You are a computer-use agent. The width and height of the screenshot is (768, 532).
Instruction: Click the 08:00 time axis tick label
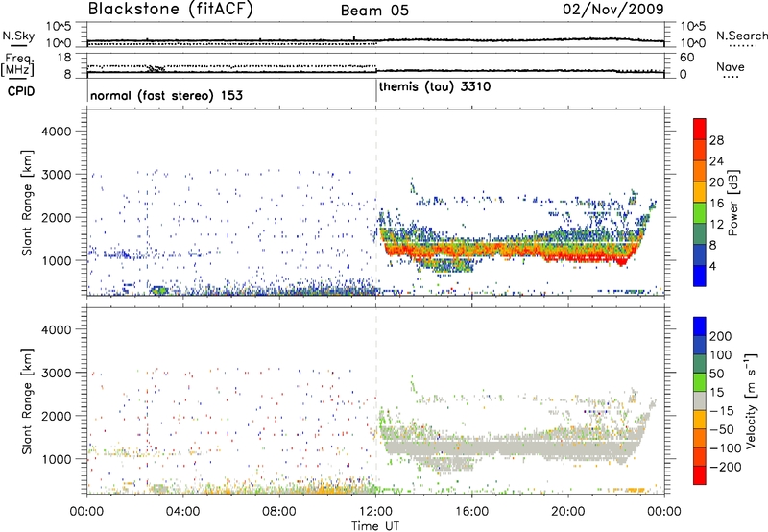point(279,512)
